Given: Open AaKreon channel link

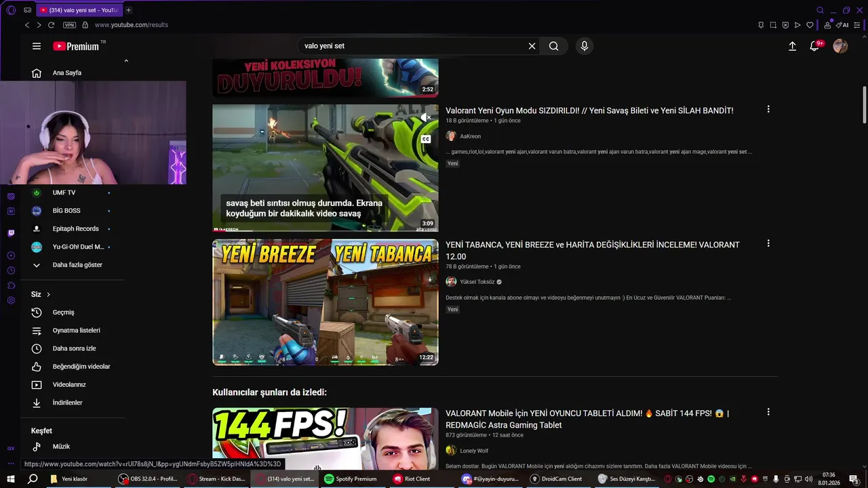Looking at the screenshot, I should 470,136.
